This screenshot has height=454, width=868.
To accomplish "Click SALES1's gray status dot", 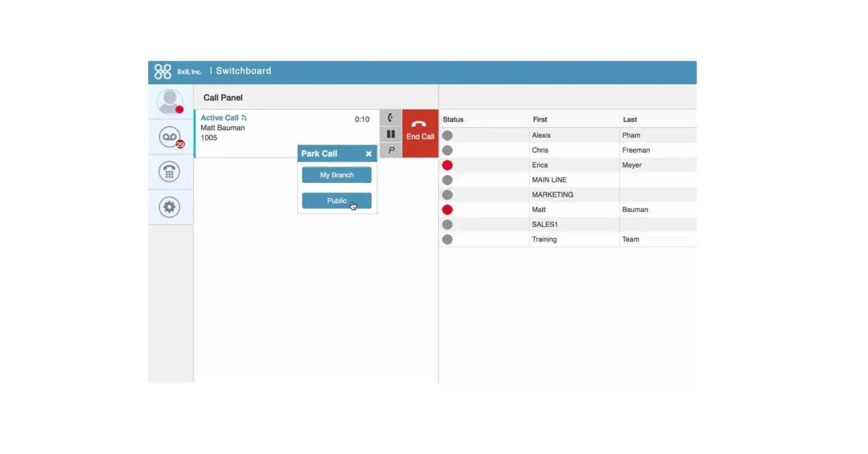I will (447, 225).
